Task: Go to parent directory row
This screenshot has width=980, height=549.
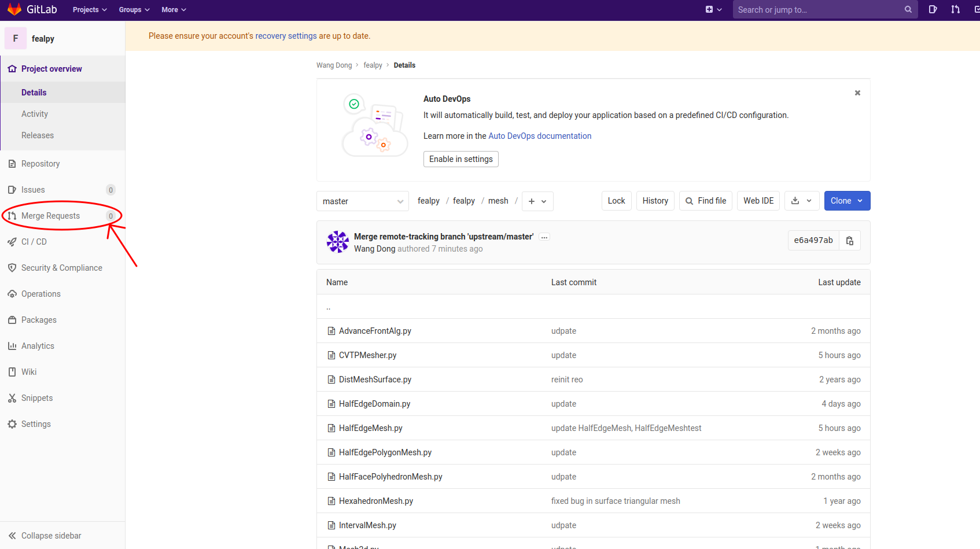Action: [593, 307]
